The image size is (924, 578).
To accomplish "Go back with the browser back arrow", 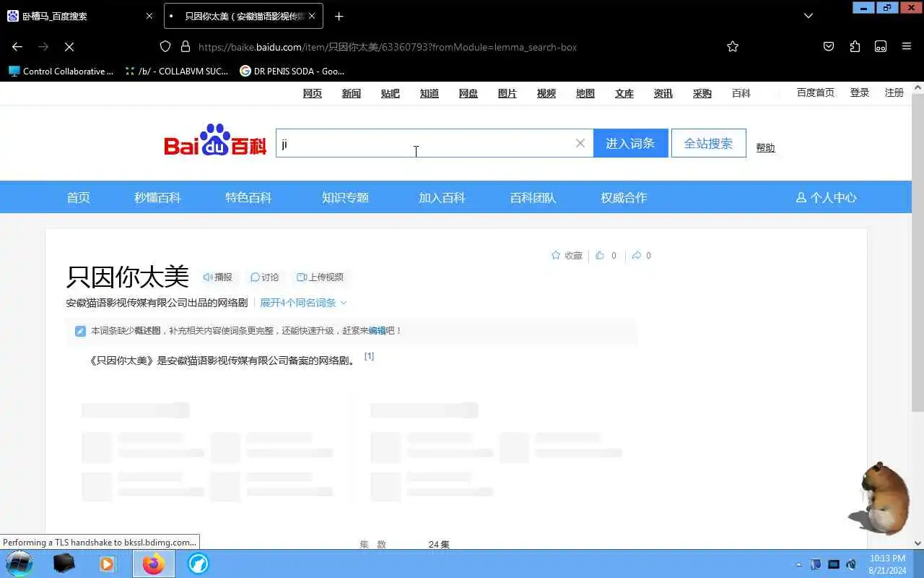I will [x=17, y=46].
